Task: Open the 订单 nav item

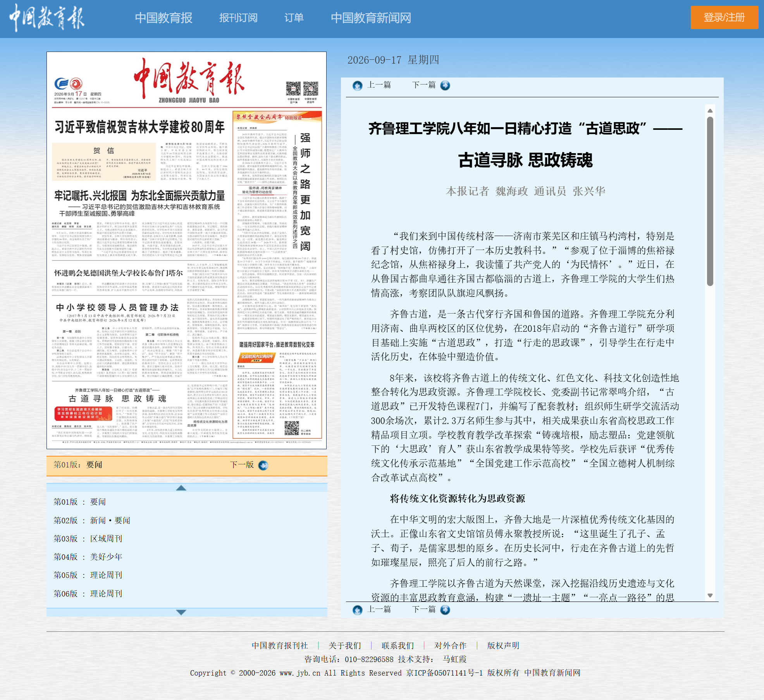Action: pos(294,18)
